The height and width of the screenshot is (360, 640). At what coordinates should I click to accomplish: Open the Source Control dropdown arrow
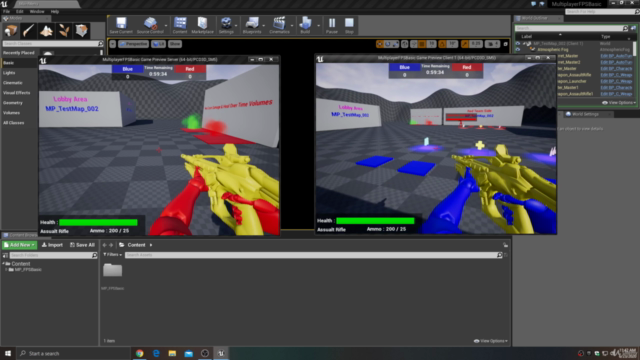(x=166, y=26)
